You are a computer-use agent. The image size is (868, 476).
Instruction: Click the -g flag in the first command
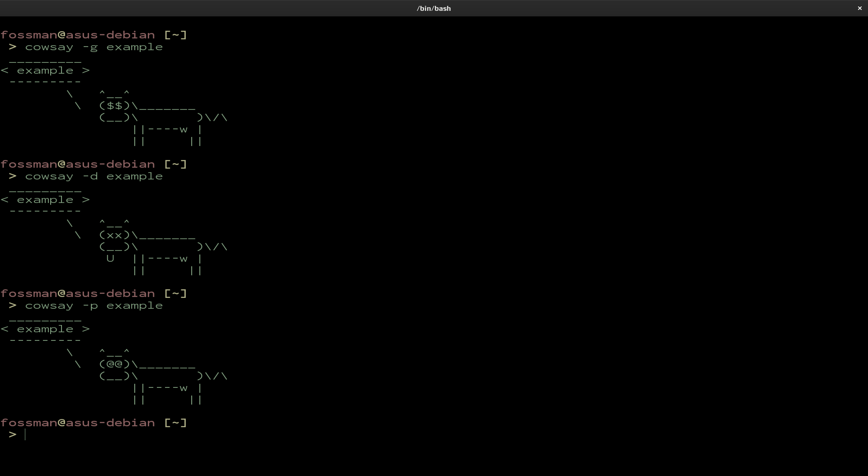(90, 47)
